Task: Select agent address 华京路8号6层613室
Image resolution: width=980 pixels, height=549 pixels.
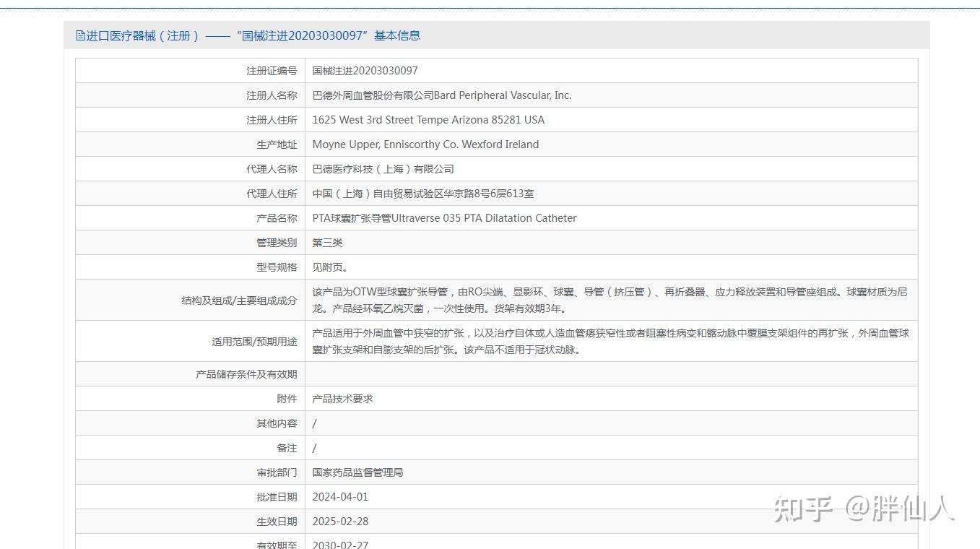Action: click(485, 194)
